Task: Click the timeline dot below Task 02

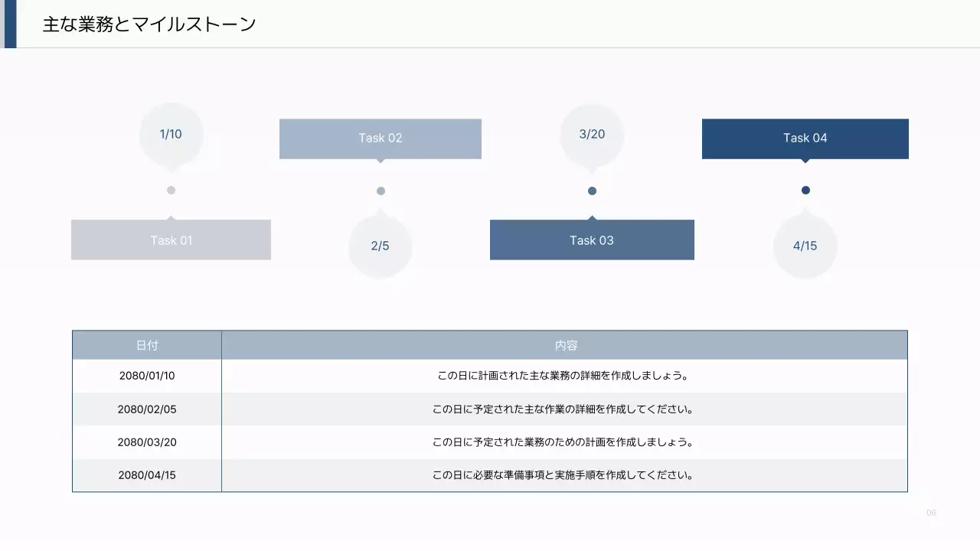Action: [x=381, y=191]
